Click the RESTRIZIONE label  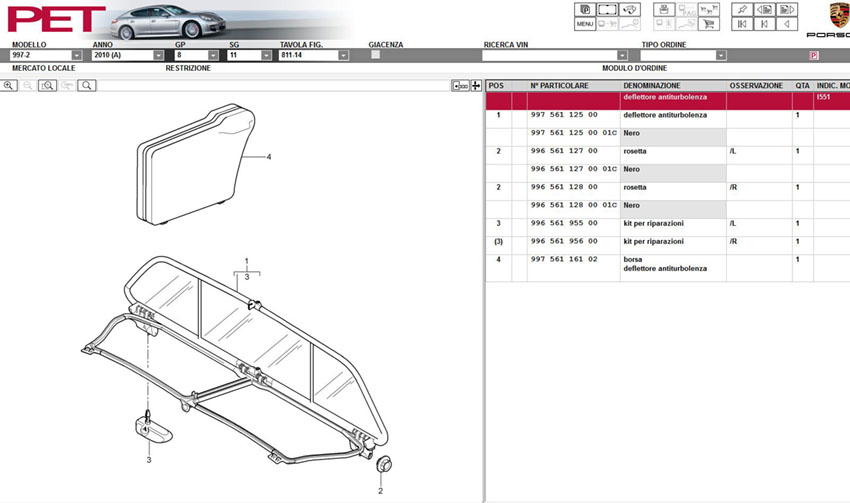point(188,68)
